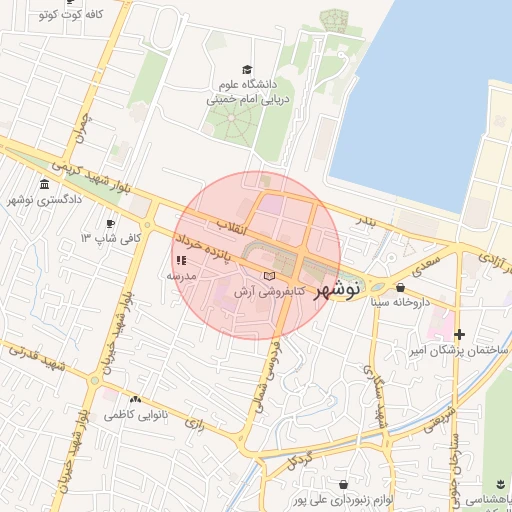The width and height of the screenshot is (512, 512).
Task: Select the انقلاب street label
Action: pyautogui.click(x=232, y=227)
